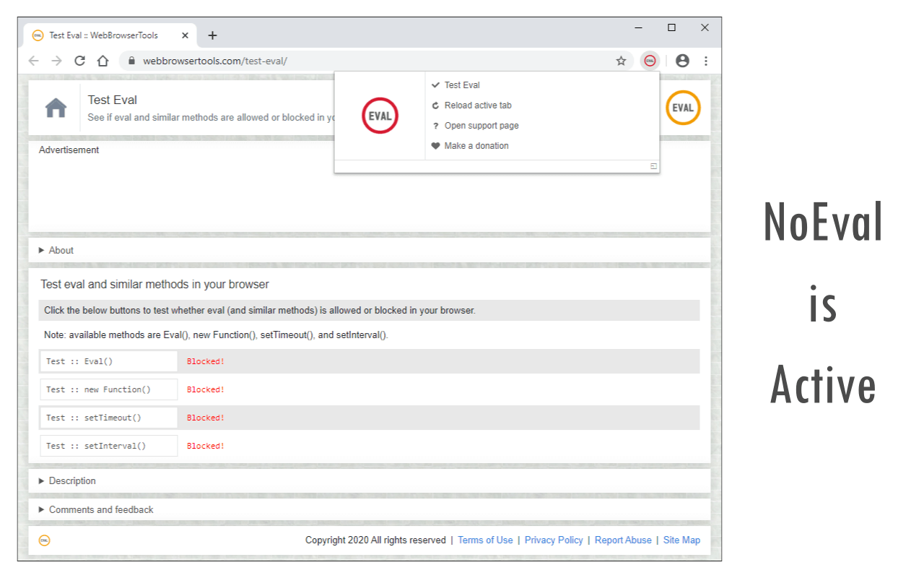The image size is (924, 578).
Task: Reload the page with the refresh icon
Action: [80, 61]
